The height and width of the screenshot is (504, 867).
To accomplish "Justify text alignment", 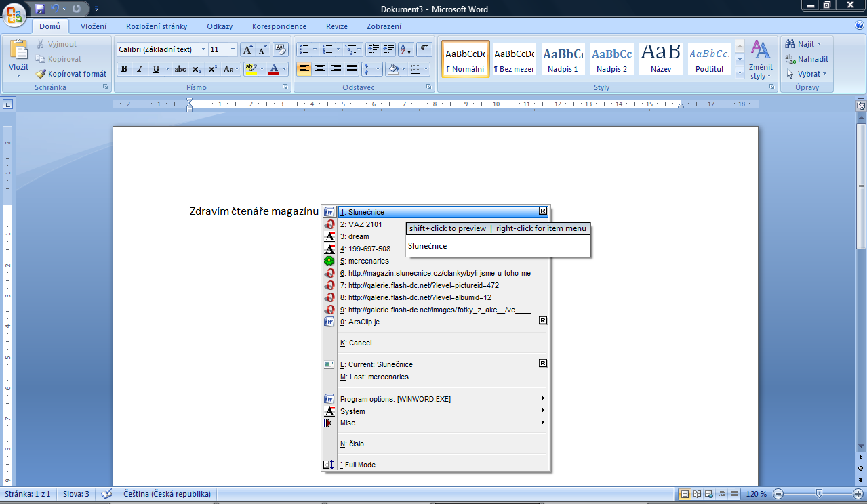I will [352, 69].
